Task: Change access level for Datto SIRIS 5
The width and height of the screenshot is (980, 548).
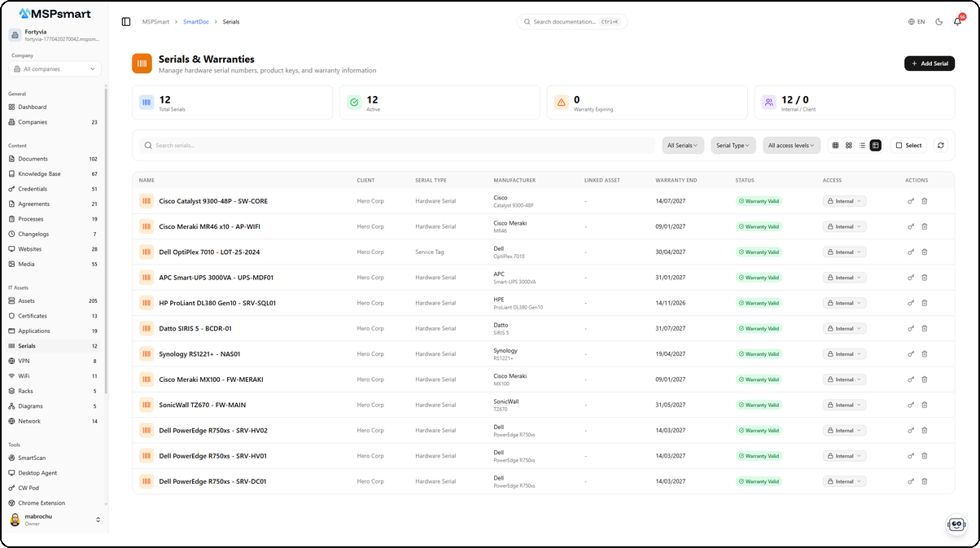Action: (x=844, y=329)
